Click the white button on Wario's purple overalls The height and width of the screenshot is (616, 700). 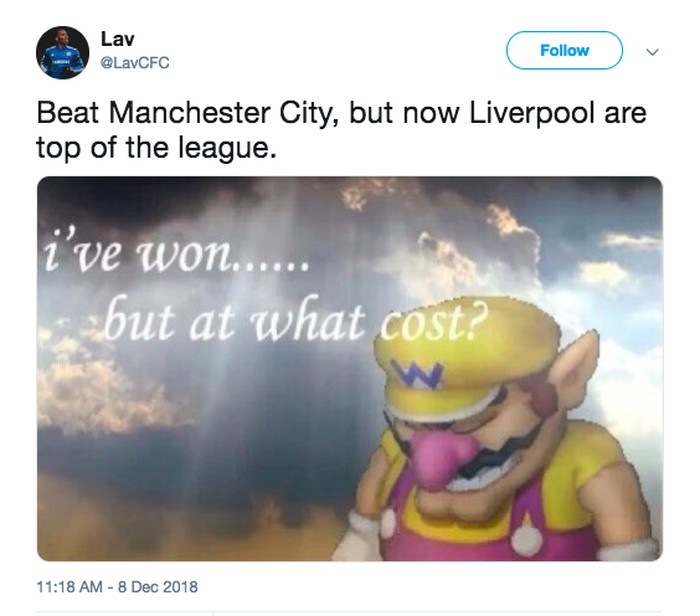[527, 536]
